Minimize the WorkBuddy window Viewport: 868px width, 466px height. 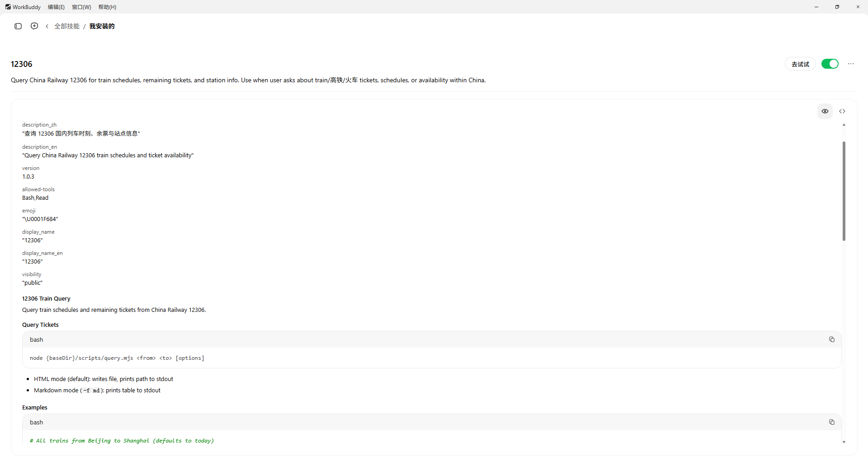(816, 7)
